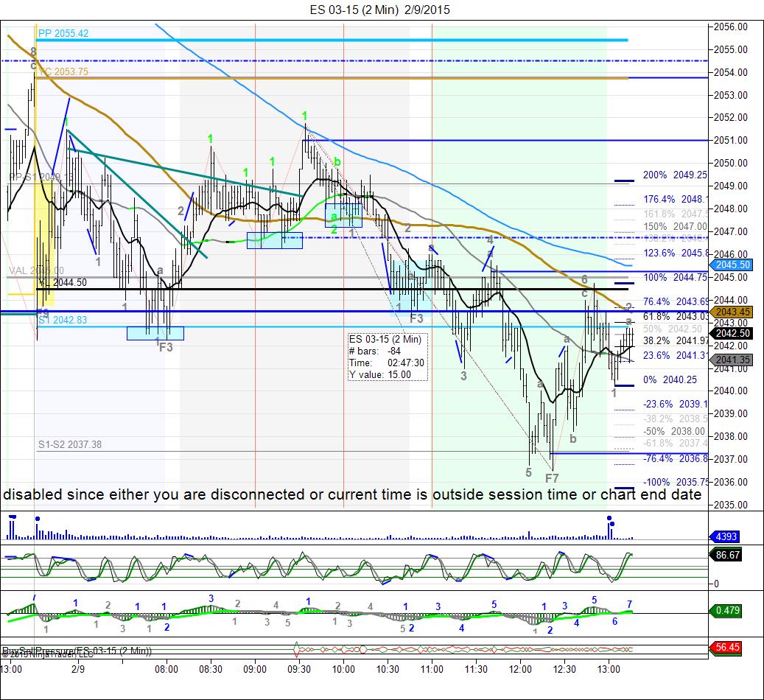Click the -100% 2035.75 Fibonacci label
Image resolution: width=764 pixels, height=700 pixels.
[x=675, y=482]
